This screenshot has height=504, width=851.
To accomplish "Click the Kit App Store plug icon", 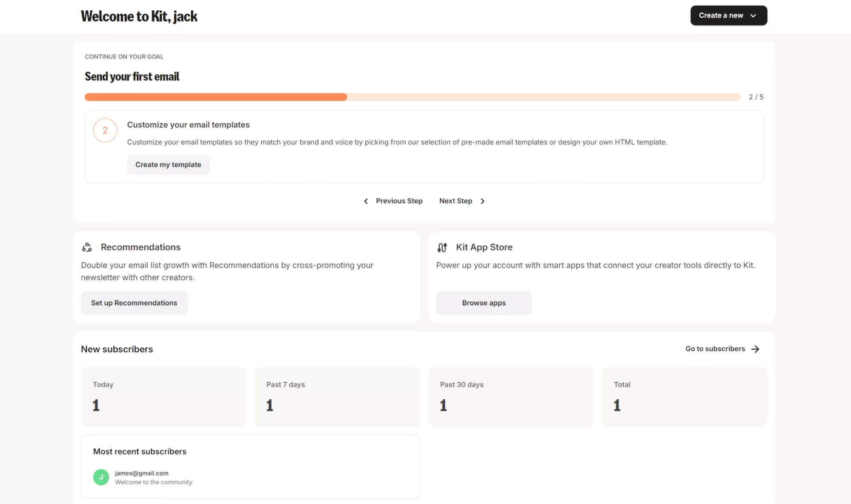I will click(x=442, y=247).
